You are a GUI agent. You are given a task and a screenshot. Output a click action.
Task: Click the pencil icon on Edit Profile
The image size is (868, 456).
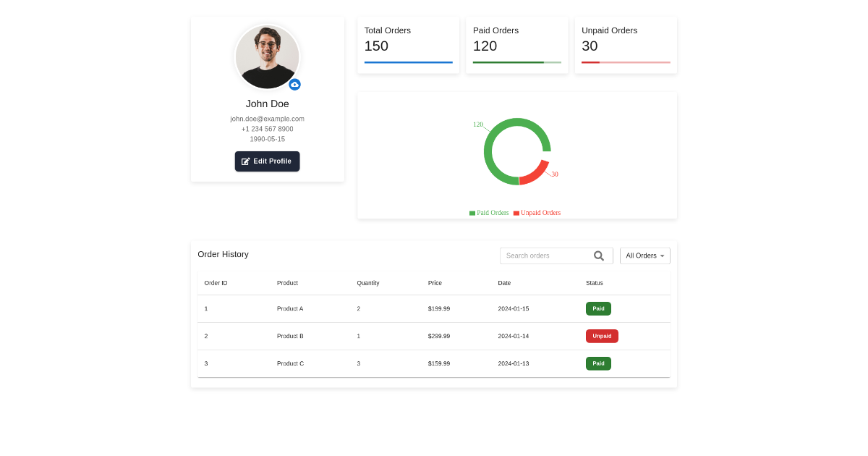246,161
